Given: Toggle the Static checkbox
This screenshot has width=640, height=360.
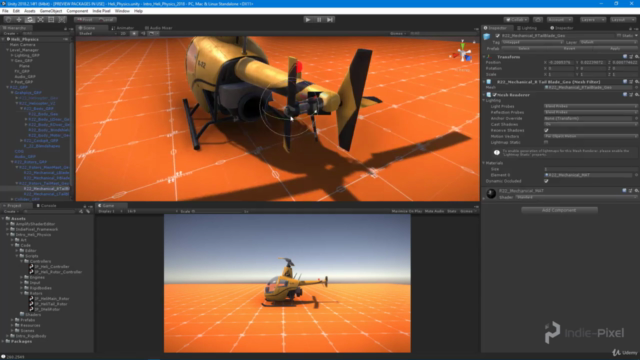Looking at the screenshot, I should (x=619, y=36).
